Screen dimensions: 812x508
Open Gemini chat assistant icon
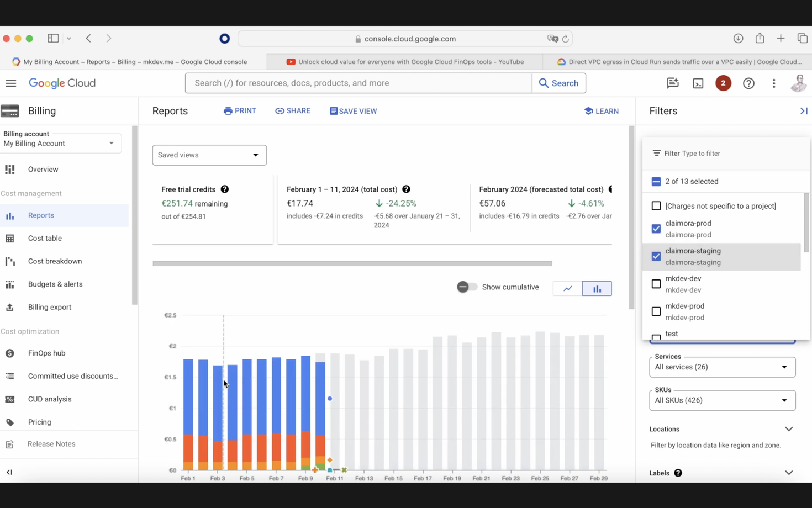tap(672, 83)
